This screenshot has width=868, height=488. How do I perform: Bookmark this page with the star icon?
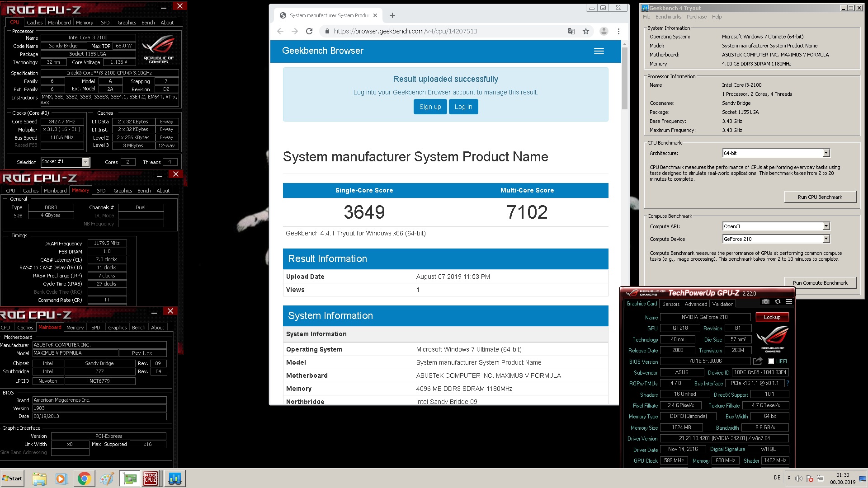586,31
